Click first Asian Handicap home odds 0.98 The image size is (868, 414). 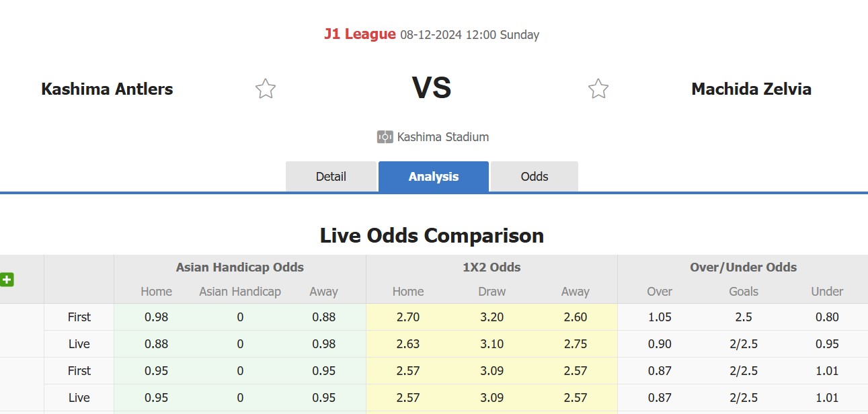pos(156,317)
